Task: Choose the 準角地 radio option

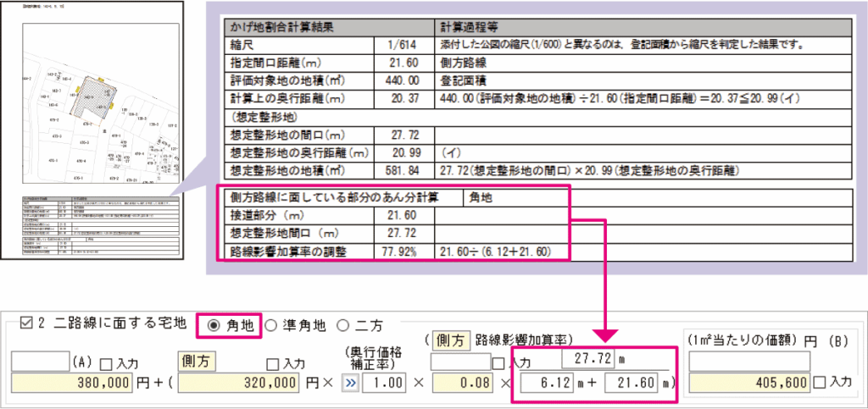Action: point(272,325)
